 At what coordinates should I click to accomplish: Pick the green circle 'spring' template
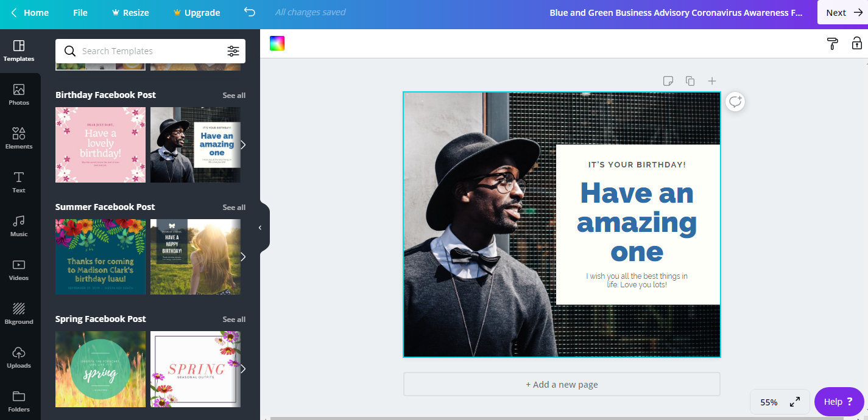[x=101, y=369]
